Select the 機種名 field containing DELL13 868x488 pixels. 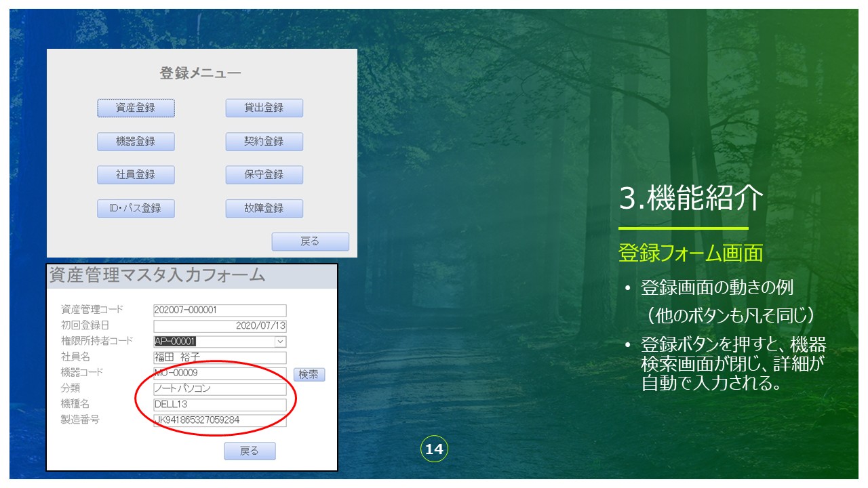(x=220, y=405)
